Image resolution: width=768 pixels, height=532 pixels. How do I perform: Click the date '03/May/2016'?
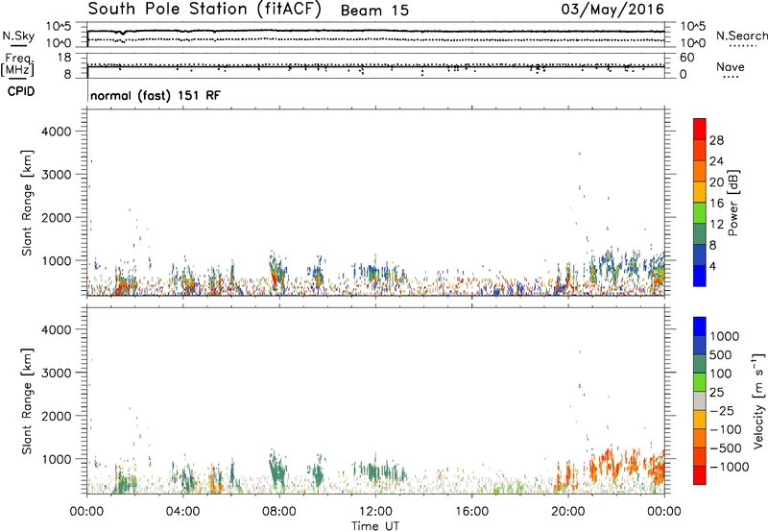tap(612, 10)
